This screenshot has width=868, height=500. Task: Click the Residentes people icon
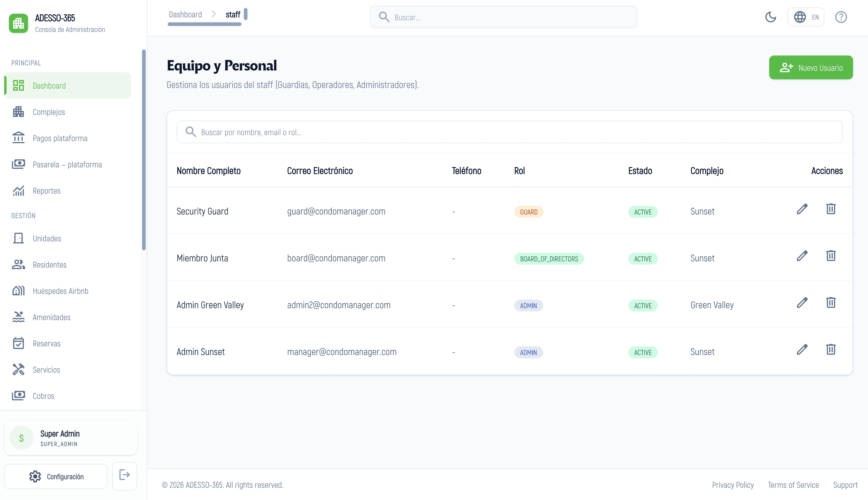coord(18,264)
